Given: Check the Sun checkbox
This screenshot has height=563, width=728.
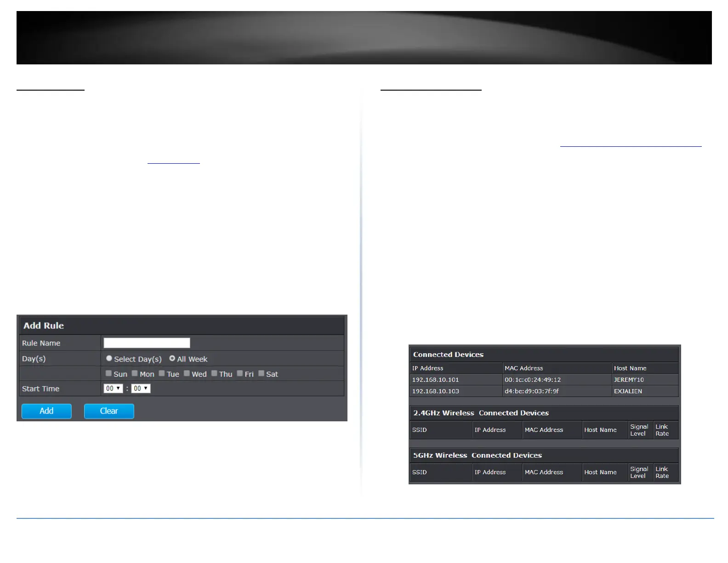Looking at the screenshot, I should point(108,373).
